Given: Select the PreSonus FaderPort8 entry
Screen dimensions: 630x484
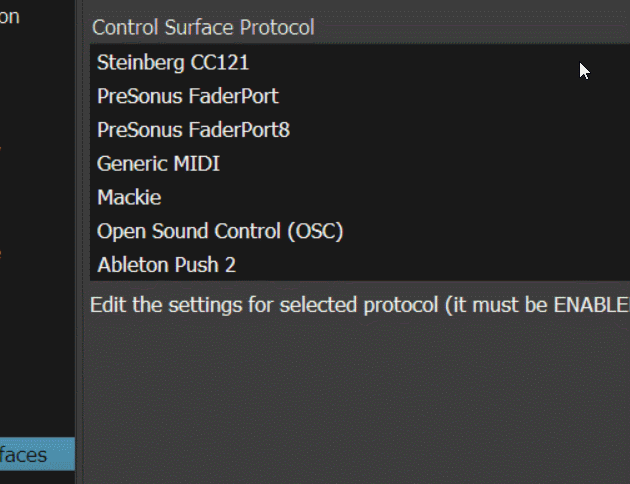Looking at the screenshot, I should (193, 130).
